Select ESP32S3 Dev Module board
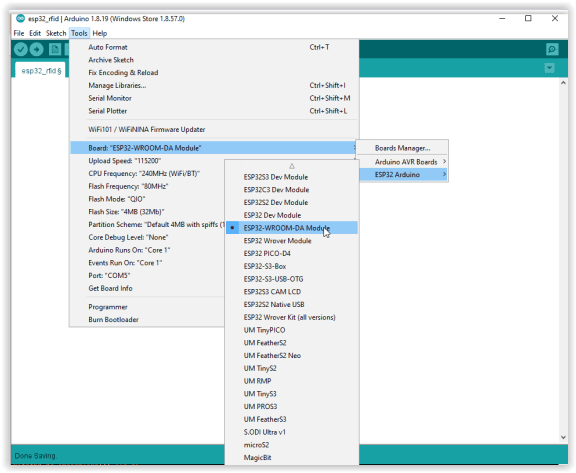The height and width of the screenshot is (473, 576). tap(292, 177)
